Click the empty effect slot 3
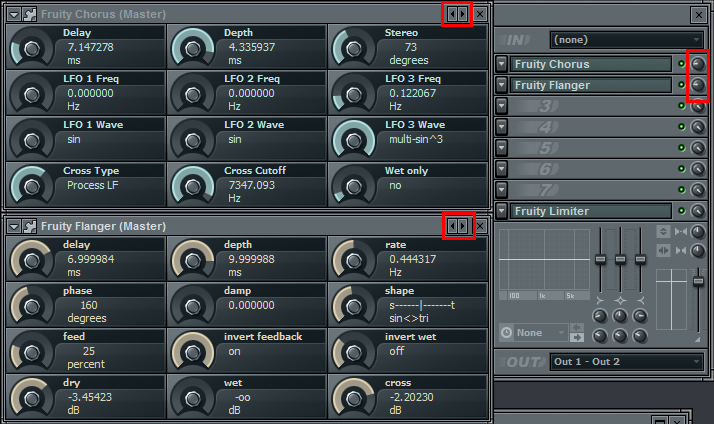Screen dimensions: 714x424 pyautogui.click(x=591, y=106)
